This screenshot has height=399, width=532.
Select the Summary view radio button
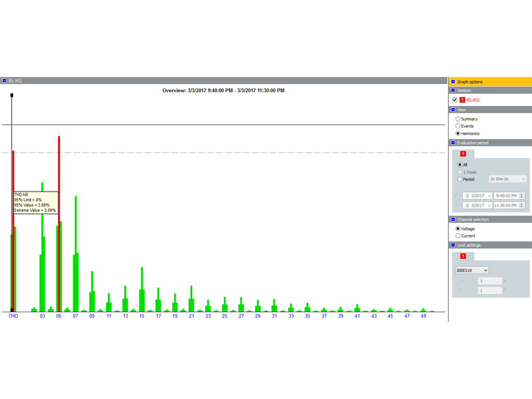458,119
